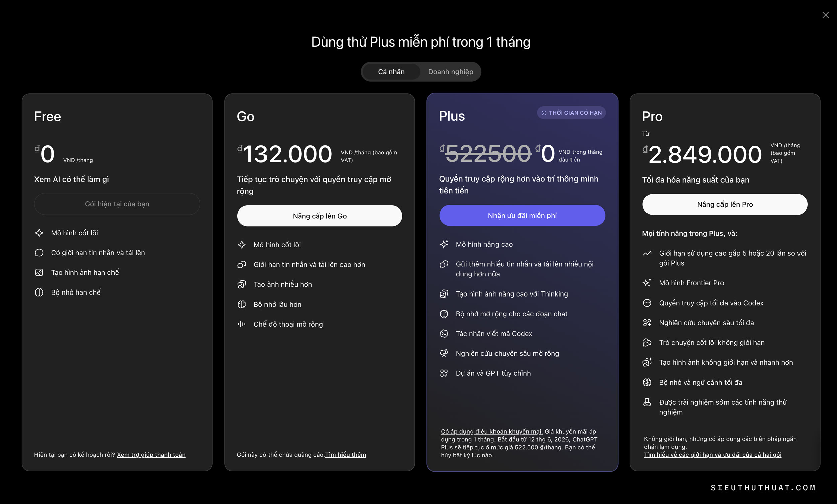
Task: Click the Gói hiện tại của bạn button
Action: (117, 204)
